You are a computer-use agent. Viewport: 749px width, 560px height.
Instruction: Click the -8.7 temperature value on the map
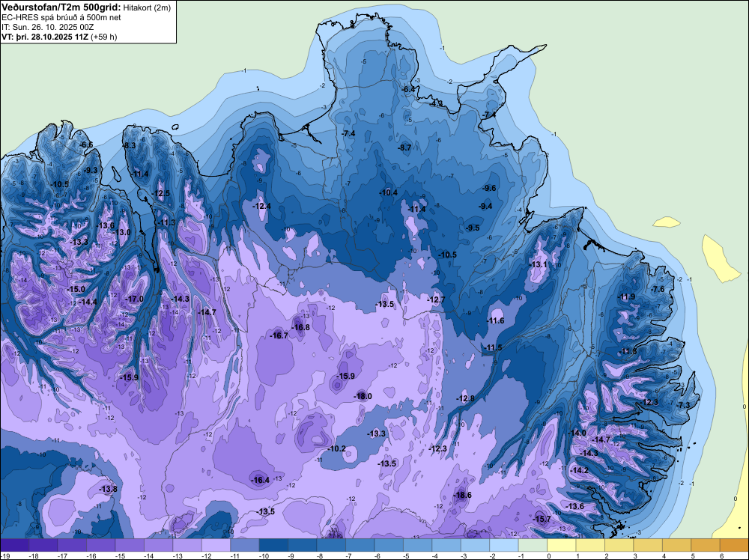point(404,148)
